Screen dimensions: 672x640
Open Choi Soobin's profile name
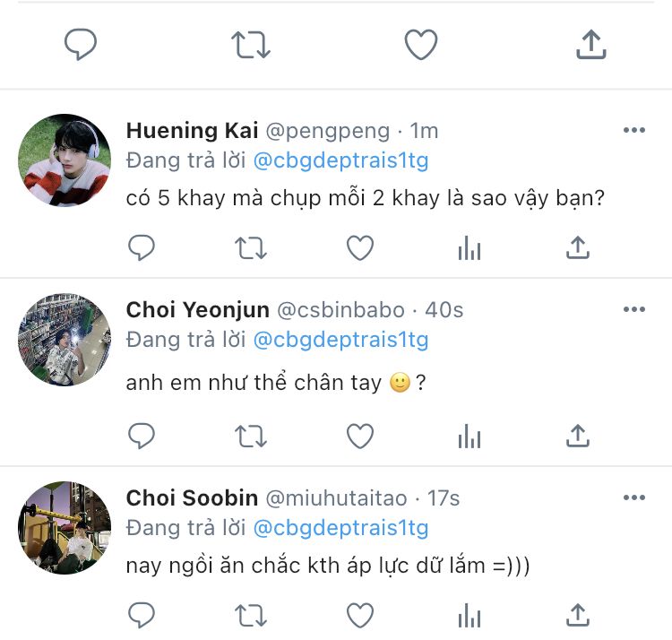192,497
